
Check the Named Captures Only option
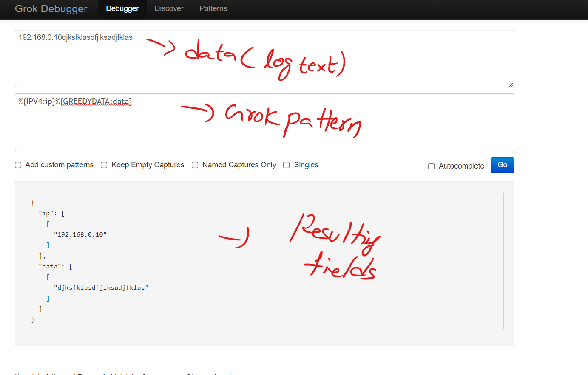(x=195, y=165)
